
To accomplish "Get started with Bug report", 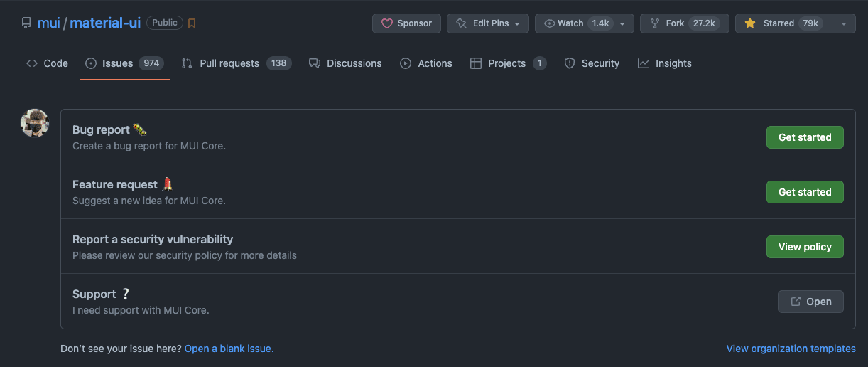I will coord(804,137).
